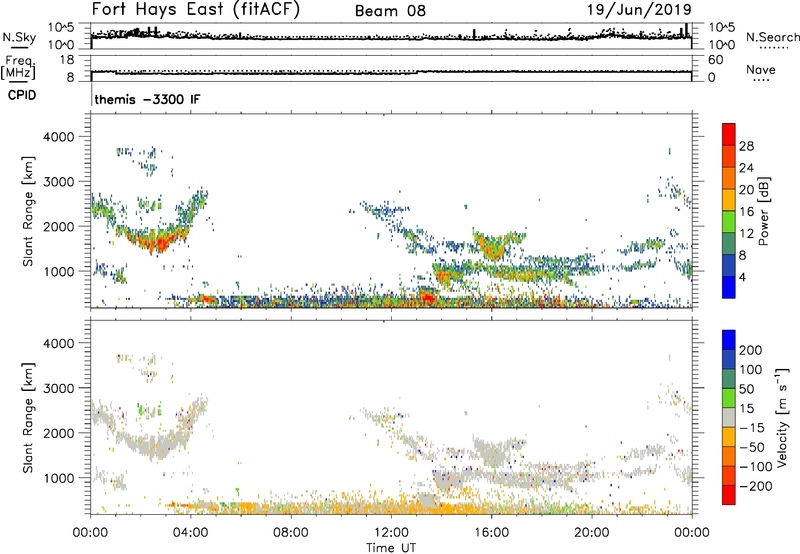Click the '4' Power colorbar label

pos(742,277)
